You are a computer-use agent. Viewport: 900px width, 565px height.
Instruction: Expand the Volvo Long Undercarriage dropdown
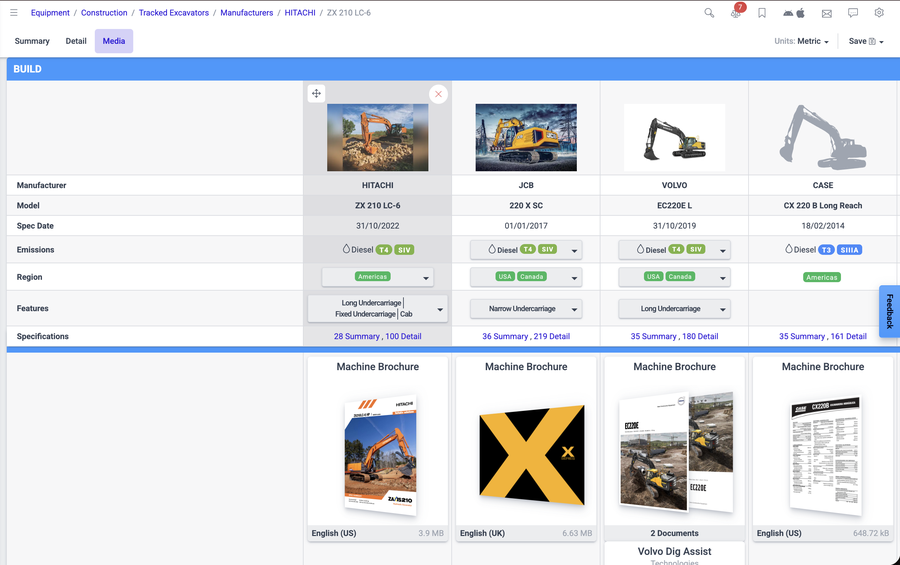[x=674, y=309]
